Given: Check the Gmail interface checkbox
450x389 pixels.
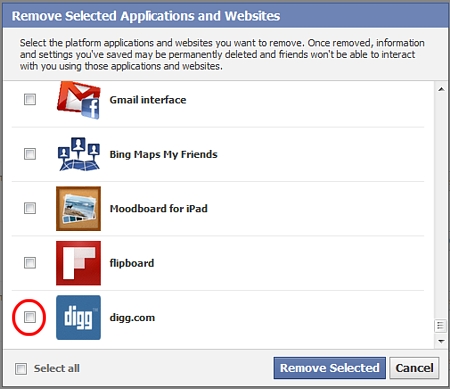Looking at the screenshot, I should [30, 99].
